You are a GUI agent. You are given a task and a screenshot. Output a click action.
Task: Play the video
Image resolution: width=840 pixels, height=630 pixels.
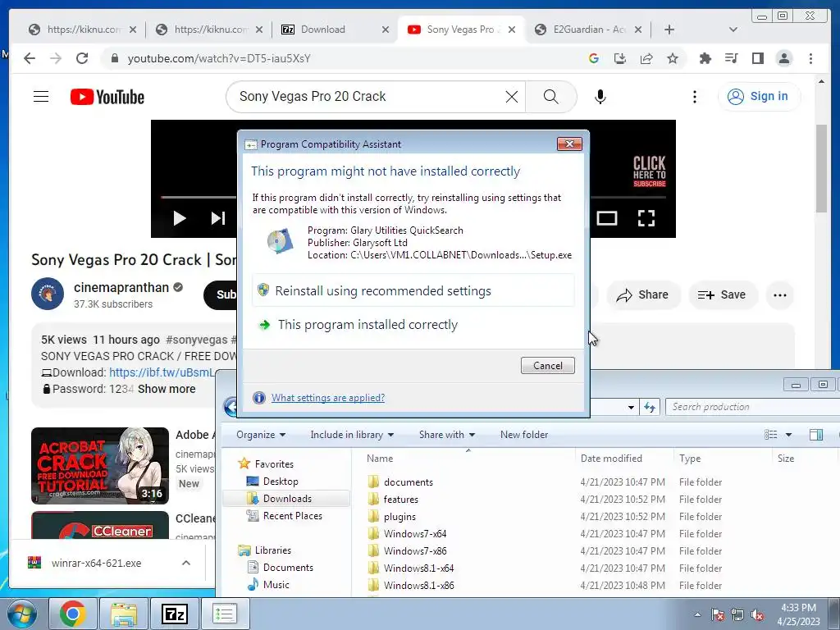(x=180, y=218)
